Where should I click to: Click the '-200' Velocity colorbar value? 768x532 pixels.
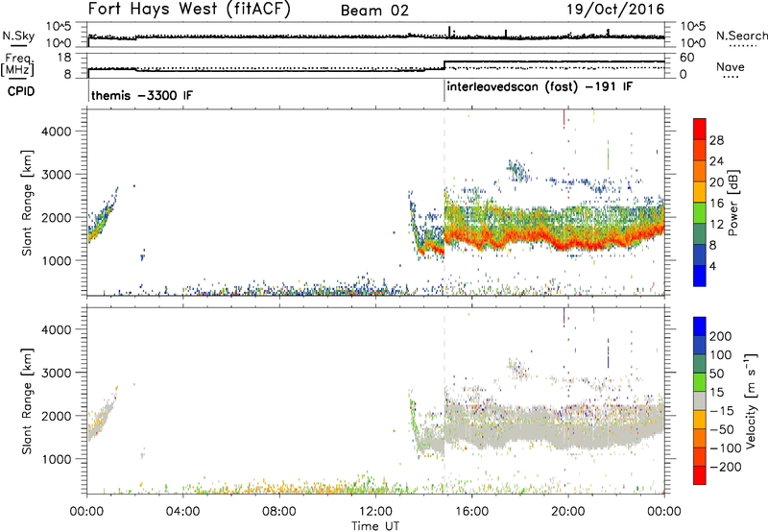click(727, 467)
